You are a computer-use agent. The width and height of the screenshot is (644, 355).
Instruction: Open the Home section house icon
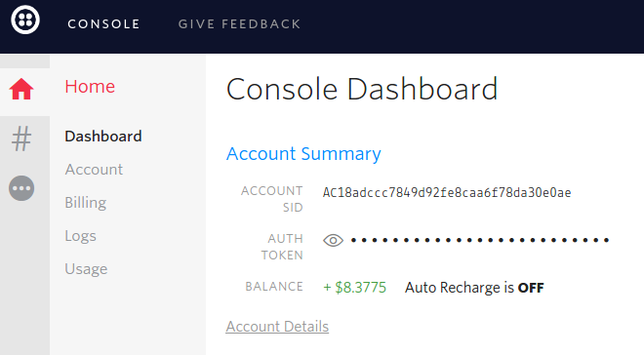pyautogui.click(x=21, y=89)
